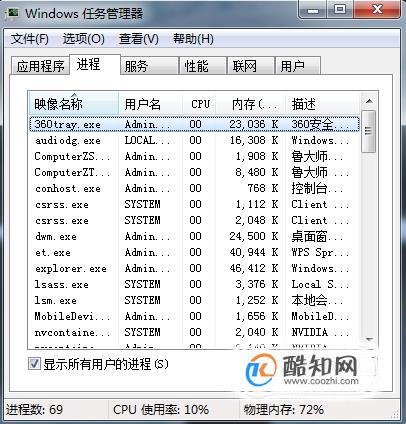This screenshot has height=424, width=406.
Task: Select the explorer.exe process row
Action: [x=194, y=268]
